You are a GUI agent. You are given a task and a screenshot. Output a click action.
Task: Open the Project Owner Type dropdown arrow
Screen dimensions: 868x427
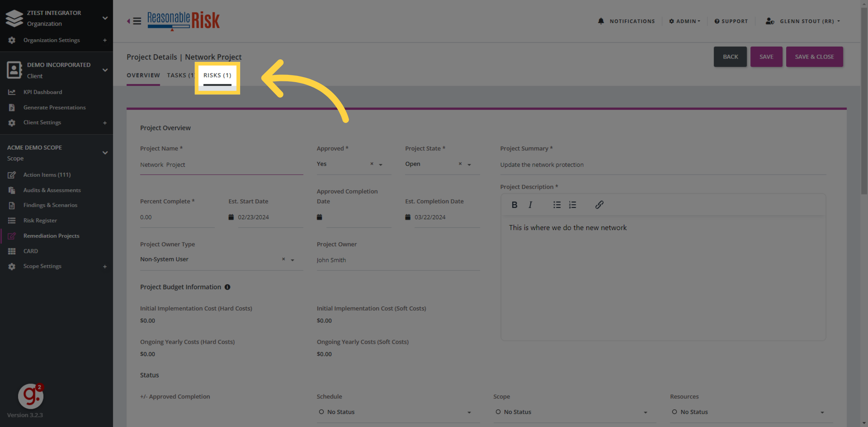click(x=293, y=260)
